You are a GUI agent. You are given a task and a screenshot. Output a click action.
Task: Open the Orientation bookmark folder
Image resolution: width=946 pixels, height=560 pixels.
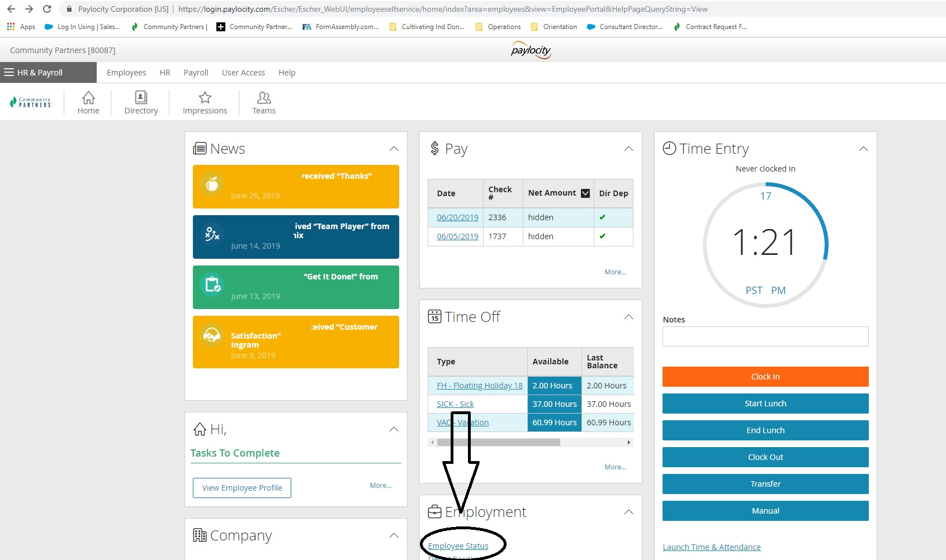pyautogui.click(x=554, y=27)
